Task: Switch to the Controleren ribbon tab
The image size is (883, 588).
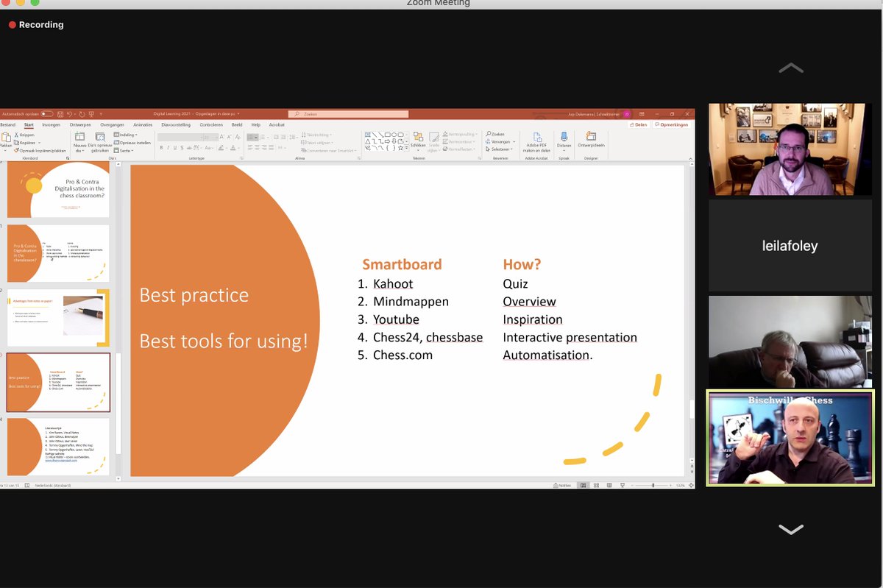Action: [211, 125]
